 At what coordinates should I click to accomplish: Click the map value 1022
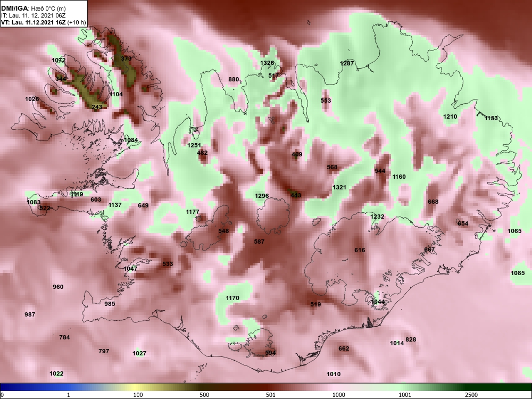click(56, 373)
